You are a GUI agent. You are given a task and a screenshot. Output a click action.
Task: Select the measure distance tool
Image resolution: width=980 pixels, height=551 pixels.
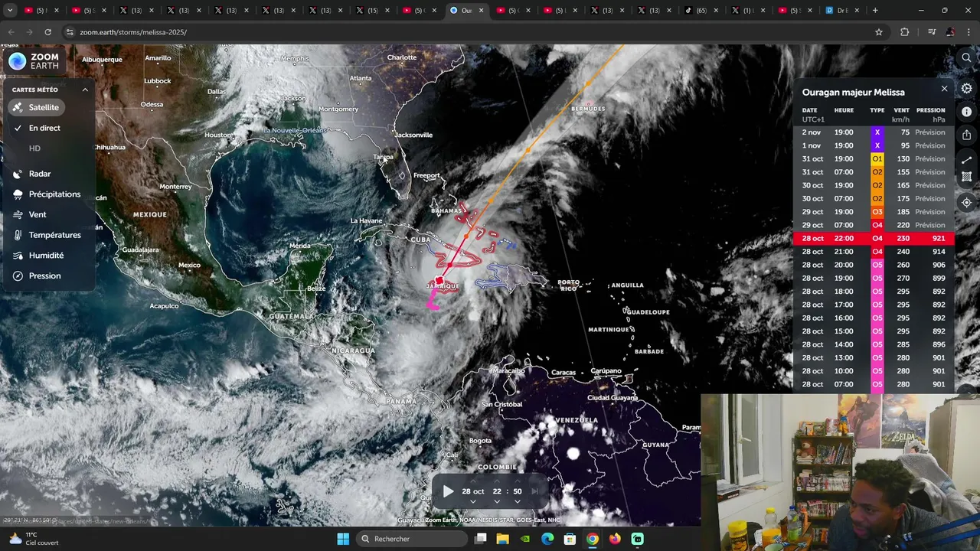[x=967, y=161]
